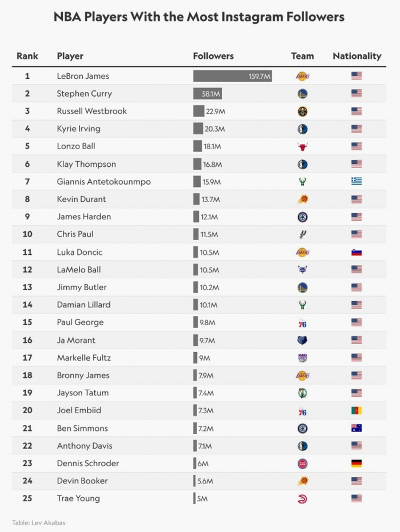Click the Greek flag for Giannis Antetokounmpo
400x532 pixels.
[x=357, y=182]
